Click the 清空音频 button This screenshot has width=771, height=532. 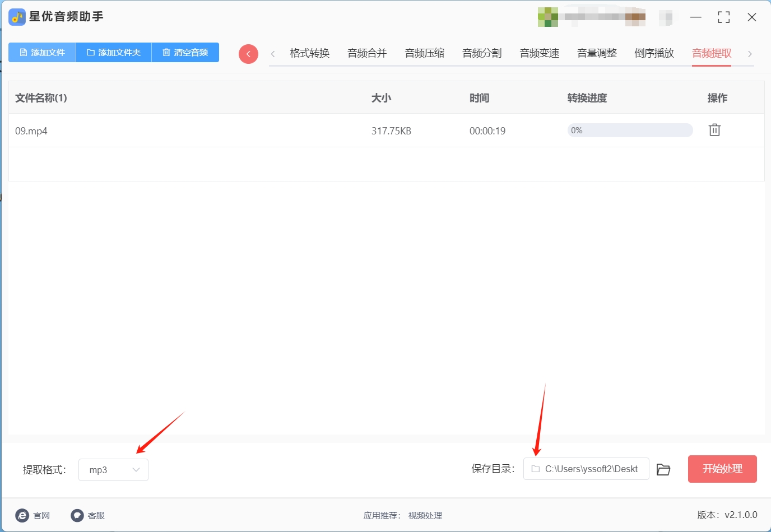point(185,53)
